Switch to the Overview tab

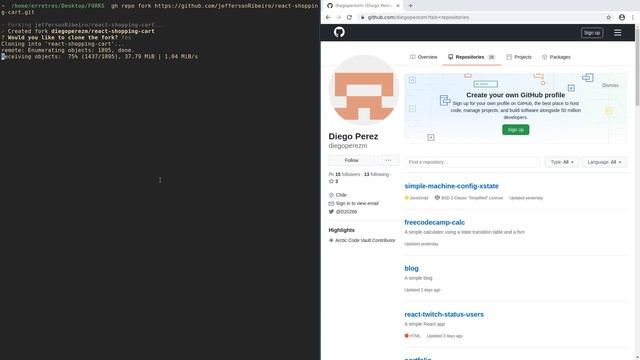click(423, 57)
